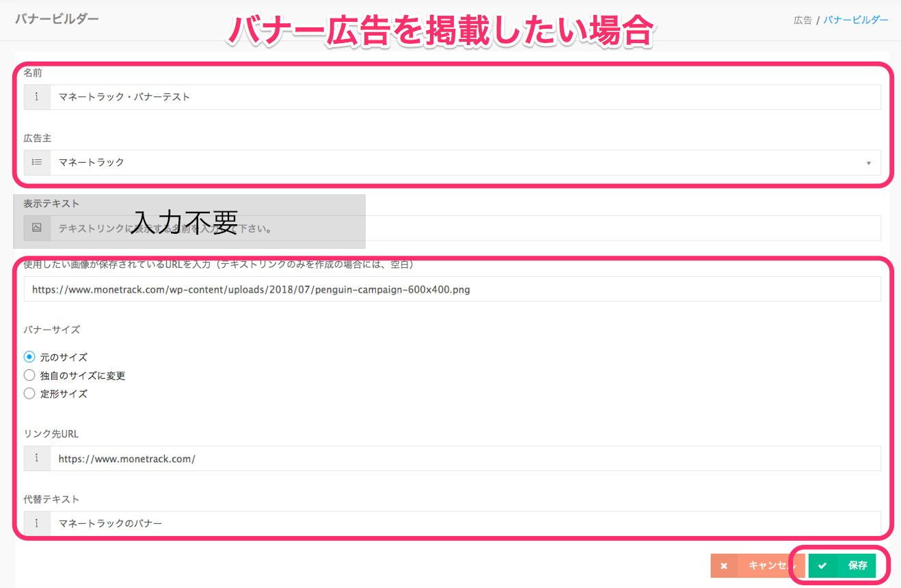Click the image icon beside 表示テキスト field
Screen dimensions: 901x588
(37, 228)
